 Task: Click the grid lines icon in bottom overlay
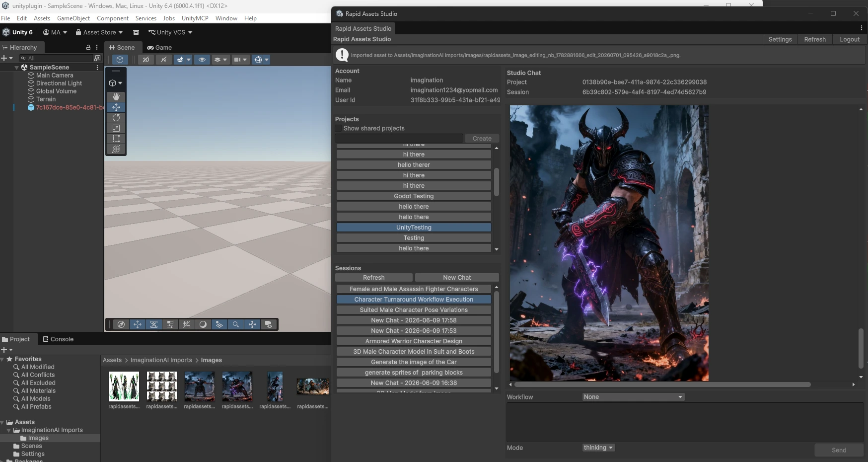187,324
